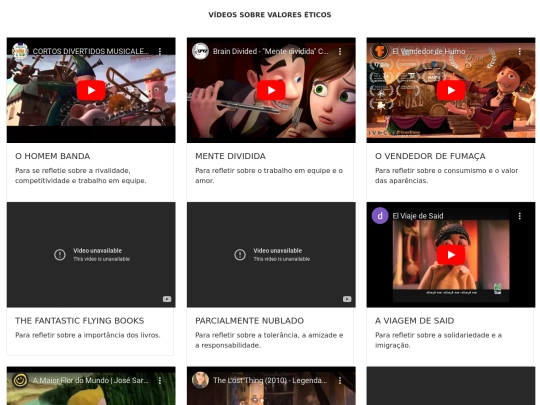The image size is (540, 405).
Task: Open more options menu on Brain Divided video
Action: 340,51
